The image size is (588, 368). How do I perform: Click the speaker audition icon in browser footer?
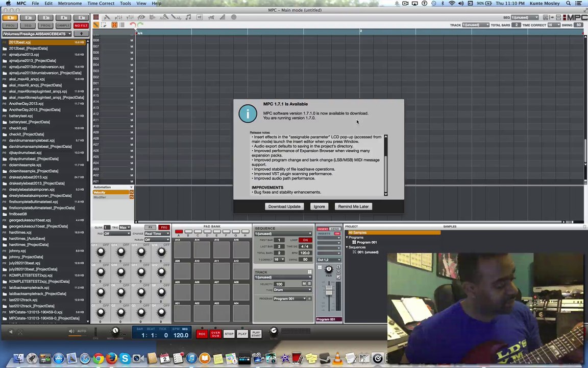tap(71, 331)
